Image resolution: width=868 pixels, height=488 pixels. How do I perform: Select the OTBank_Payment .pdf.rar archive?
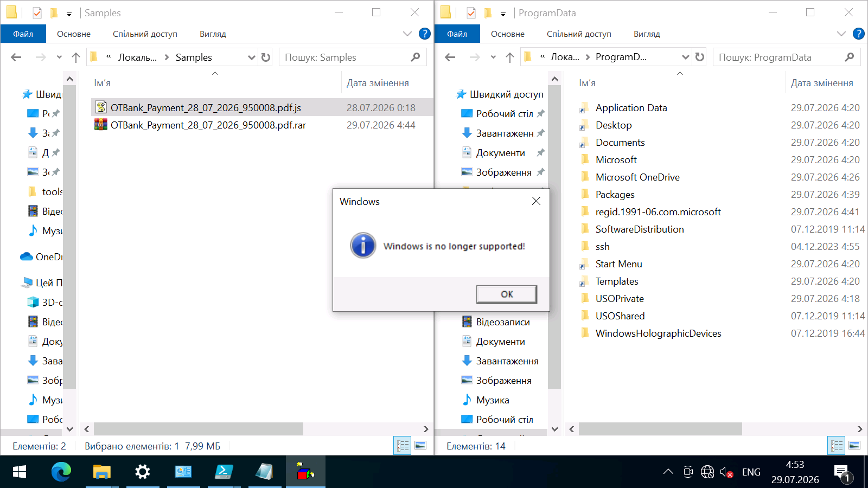pyautogui.click(x=208, y=125)
